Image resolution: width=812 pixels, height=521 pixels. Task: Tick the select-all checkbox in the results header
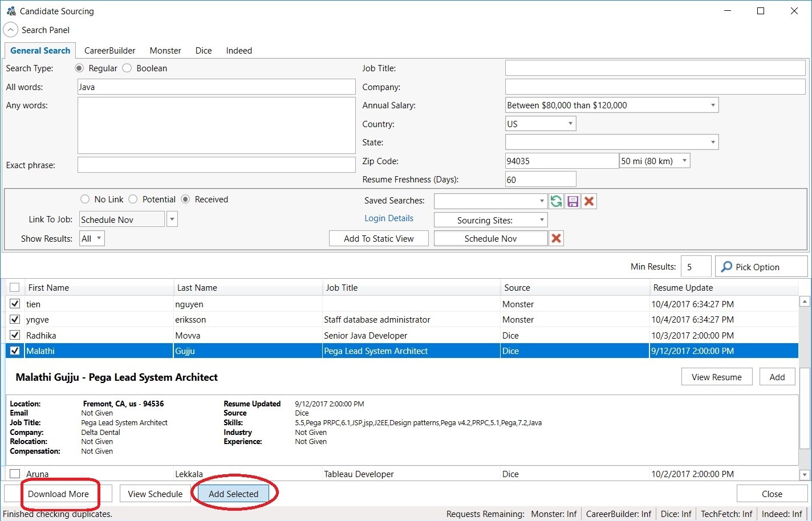click(x=15, y=287)
